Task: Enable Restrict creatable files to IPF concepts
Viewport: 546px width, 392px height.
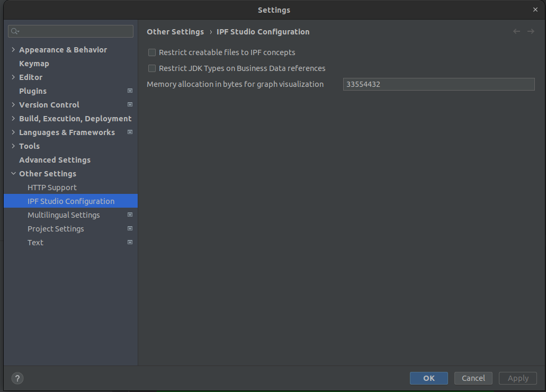Action: coord(151,52)
